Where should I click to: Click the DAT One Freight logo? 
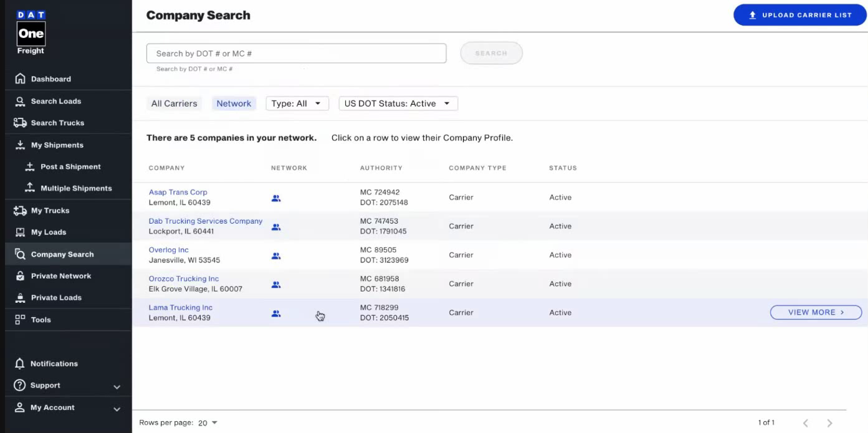point(31,34)
